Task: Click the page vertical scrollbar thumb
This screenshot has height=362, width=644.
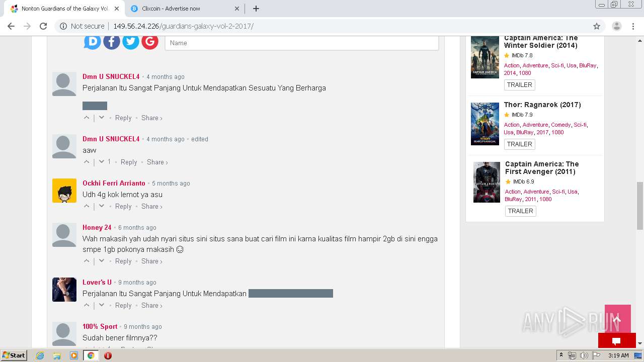Action: point(640,206)
